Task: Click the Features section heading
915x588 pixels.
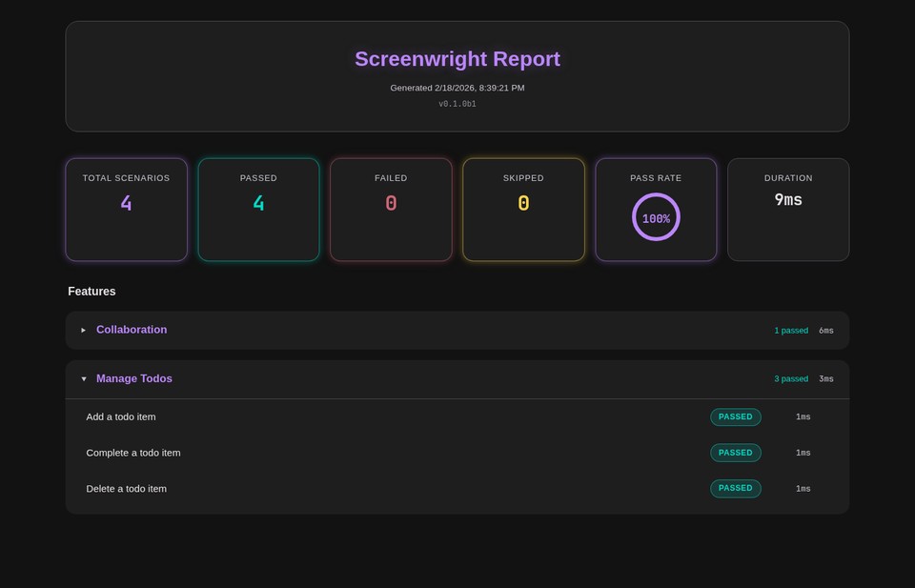Action: pos(91,292)
